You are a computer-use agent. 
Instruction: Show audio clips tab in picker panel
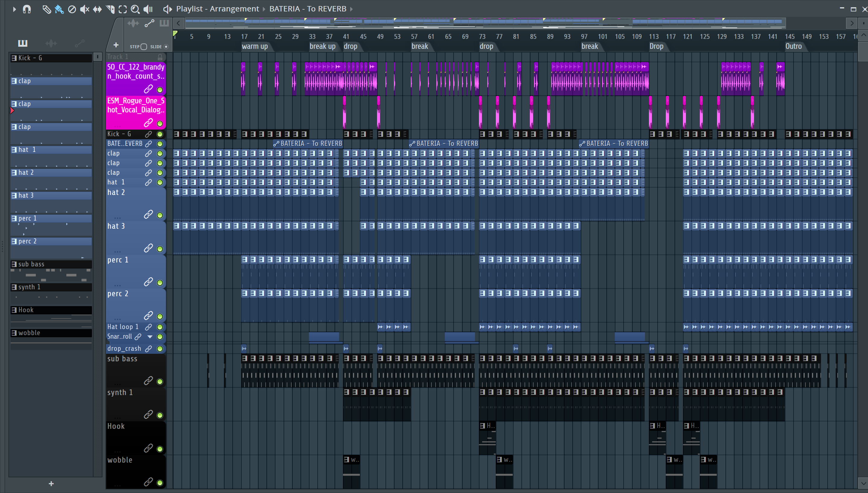[51, 43]
